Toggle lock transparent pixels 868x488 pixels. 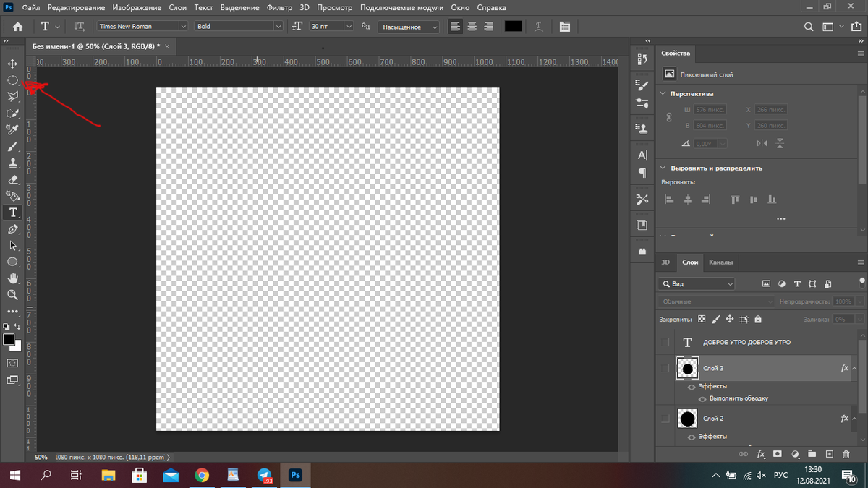click(702, 319)
